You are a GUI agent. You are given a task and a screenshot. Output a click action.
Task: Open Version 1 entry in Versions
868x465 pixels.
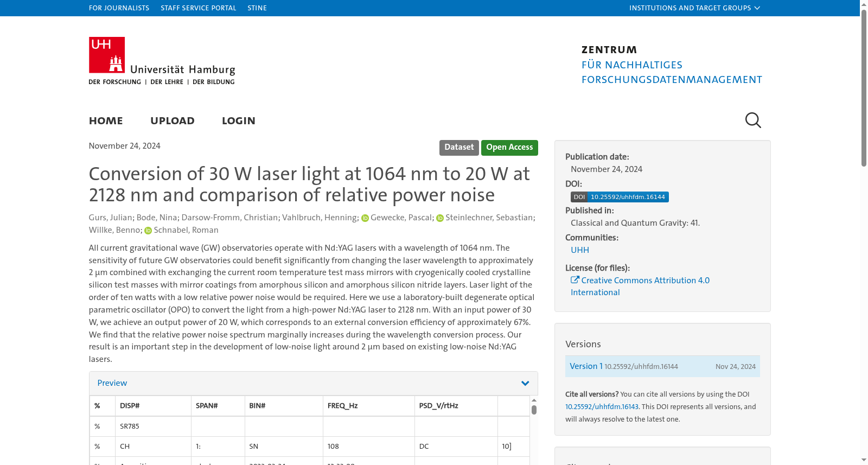586,366
